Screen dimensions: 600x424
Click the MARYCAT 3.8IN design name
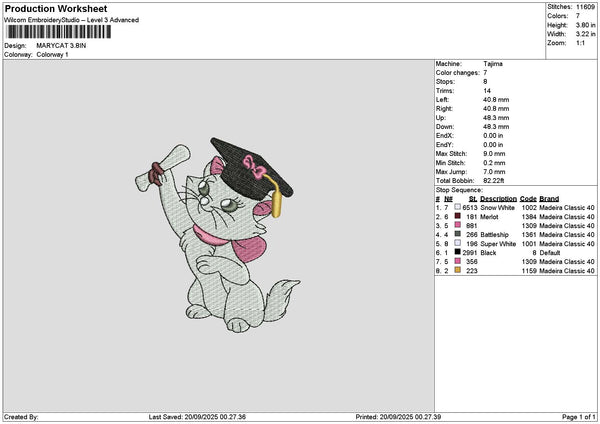click(x=61, y=46)
